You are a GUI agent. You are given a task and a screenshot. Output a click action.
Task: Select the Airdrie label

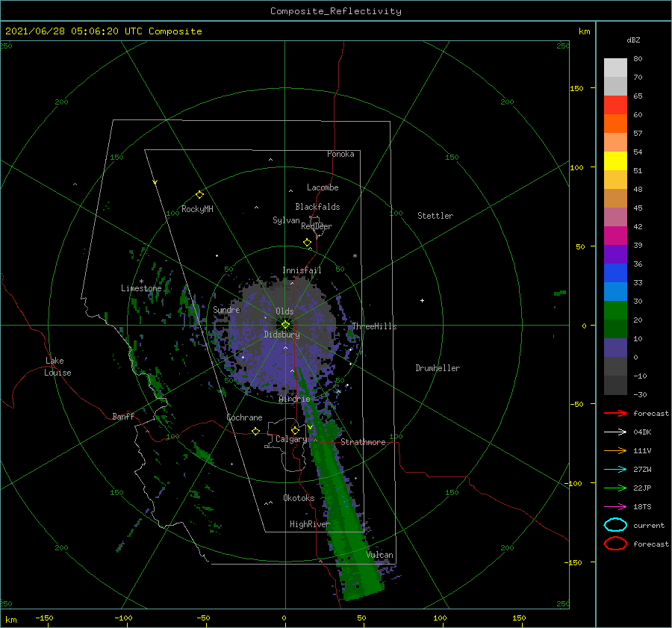[294, 399]
